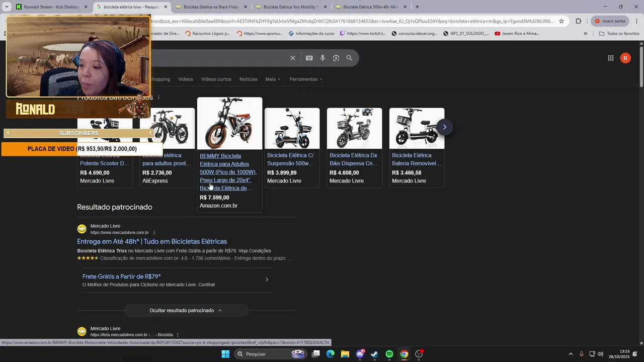Viewport: 644px width, 362px height.
Task: Advance the sponsored products carousel
Action: coord(444,127)
